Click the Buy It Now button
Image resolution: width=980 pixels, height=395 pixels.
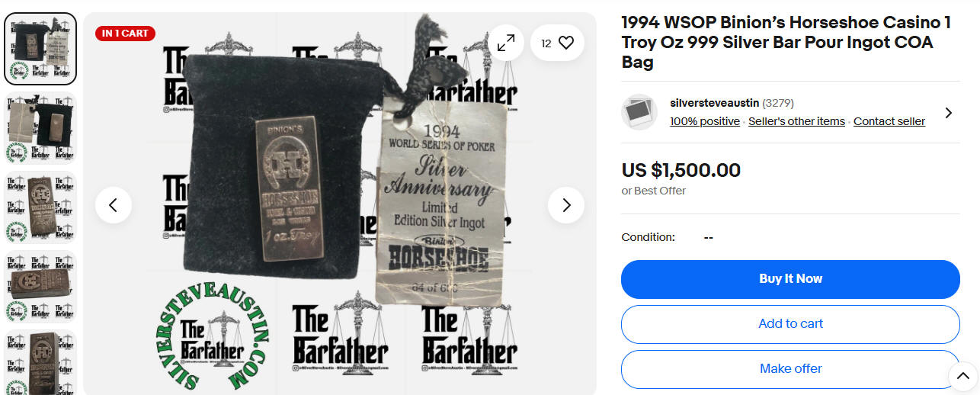790,279
